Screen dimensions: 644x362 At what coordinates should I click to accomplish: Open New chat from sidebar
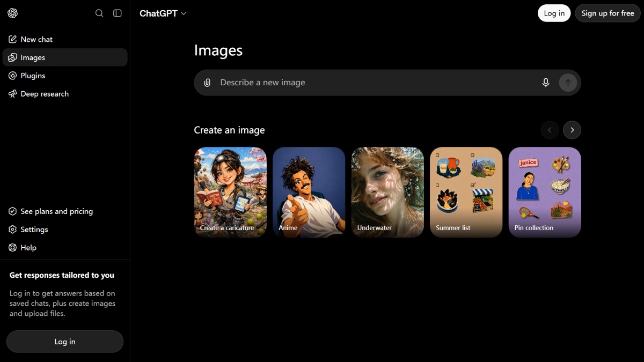pos(65,39)
